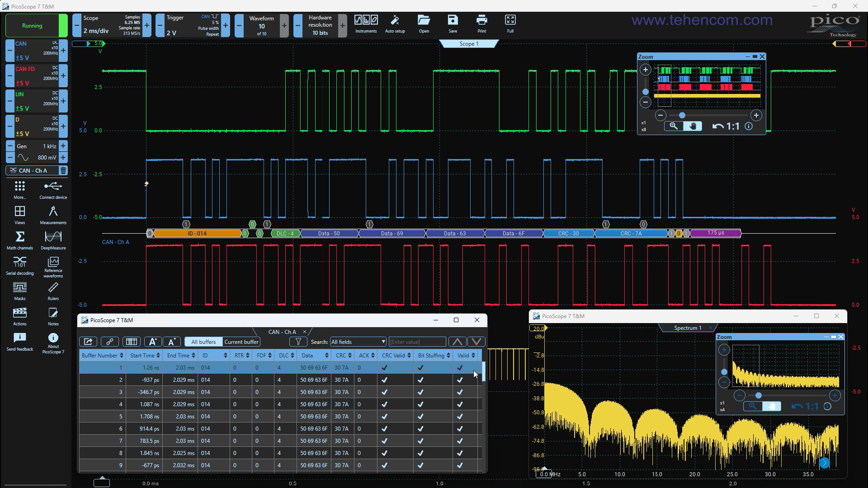Increase generator frequency 1 kHz
868x488 pixels.
(x=63, y=146)
